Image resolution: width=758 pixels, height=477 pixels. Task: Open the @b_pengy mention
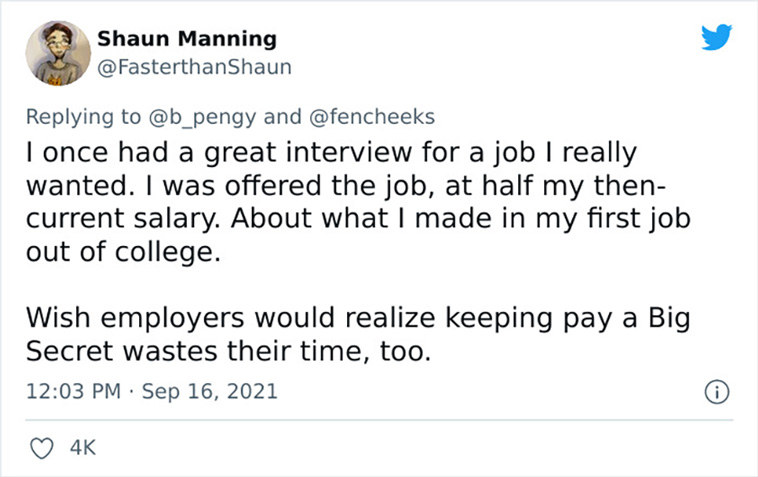pos(202,117)
